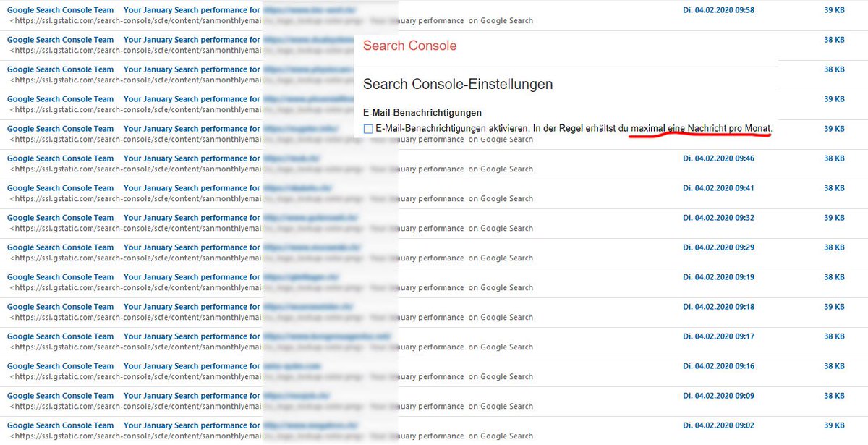Click subject 'Your January Search performance' in 09:17 email
868x445 pixels.
[x=185, y=336]
